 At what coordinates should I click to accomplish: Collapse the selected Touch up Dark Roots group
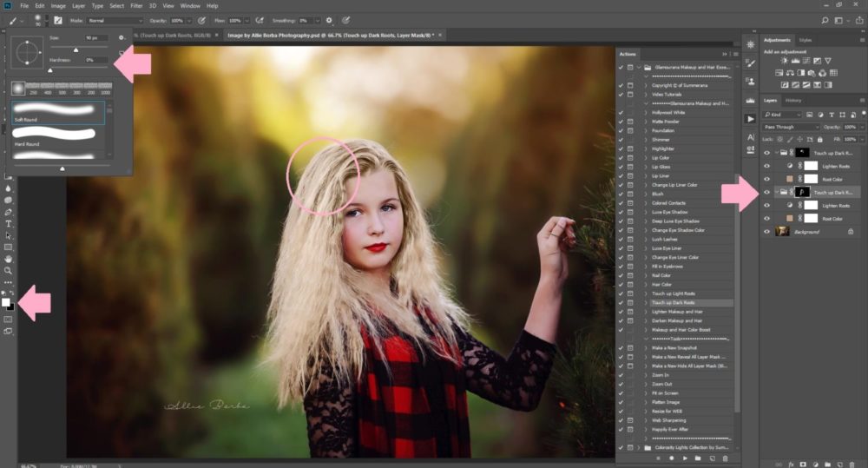(x=777, y=192)
